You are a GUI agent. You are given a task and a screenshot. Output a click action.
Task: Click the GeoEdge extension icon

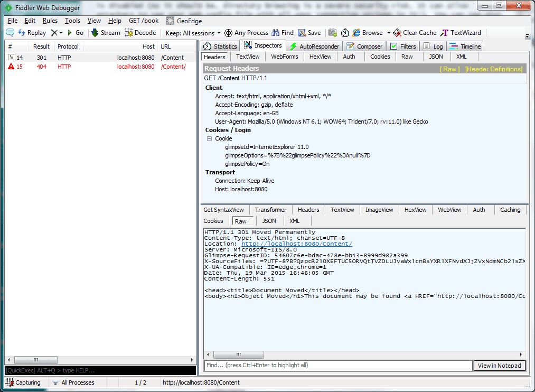click(x=170, y=21)
